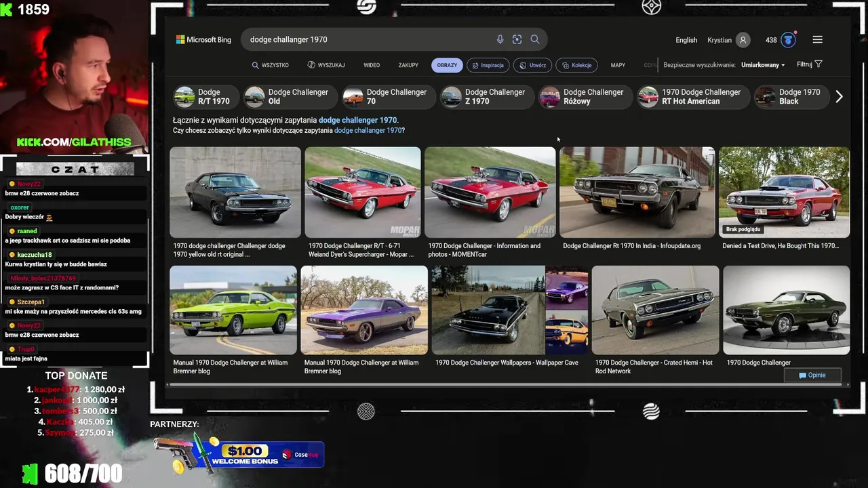
Task: Click Krystian account name
Action: pos(719,40)
